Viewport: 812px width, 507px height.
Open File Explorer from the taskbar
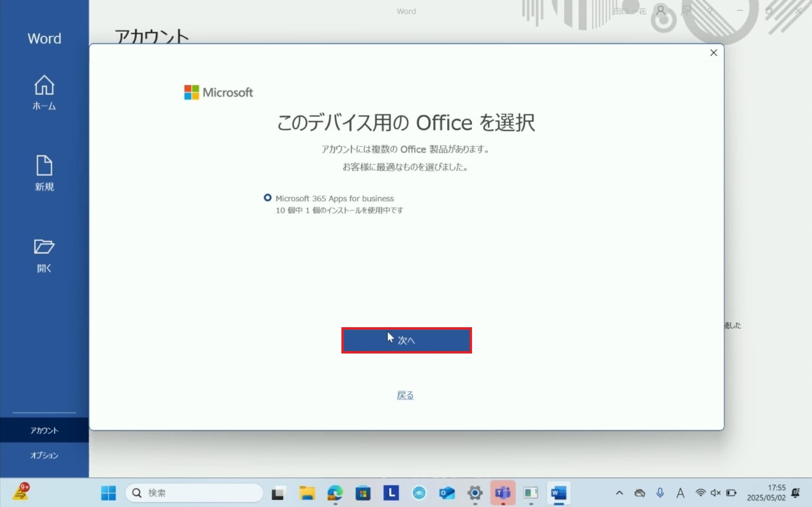click(307, 493)
